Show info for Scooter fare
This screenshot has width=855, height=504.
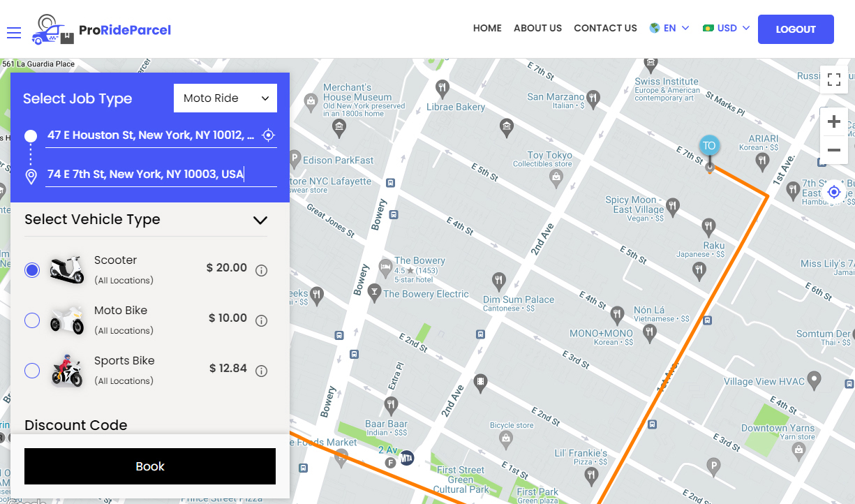(262, 271)
